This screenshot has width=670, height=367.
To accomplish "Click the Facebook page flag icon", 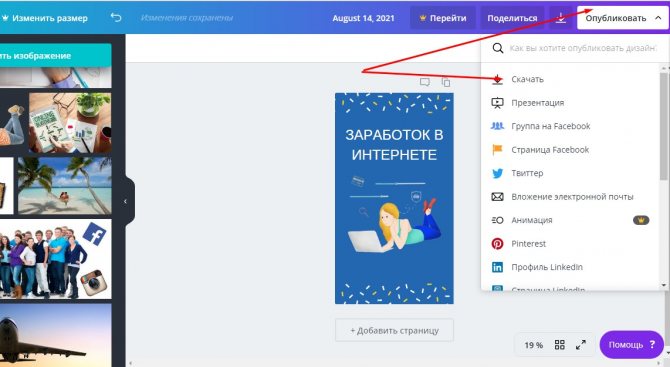I will coord(497,150).
